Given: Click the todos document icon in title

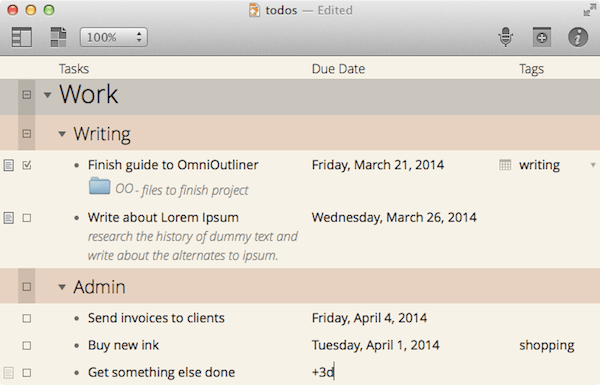Looking at the screenshot, I should click(254, 10).
